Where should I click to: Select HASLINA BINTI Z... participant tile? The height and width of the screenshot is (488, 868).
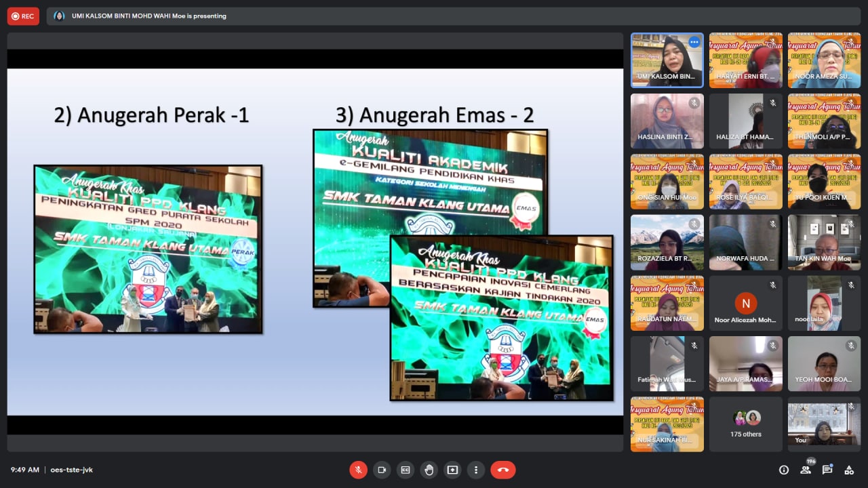point(667,121)
